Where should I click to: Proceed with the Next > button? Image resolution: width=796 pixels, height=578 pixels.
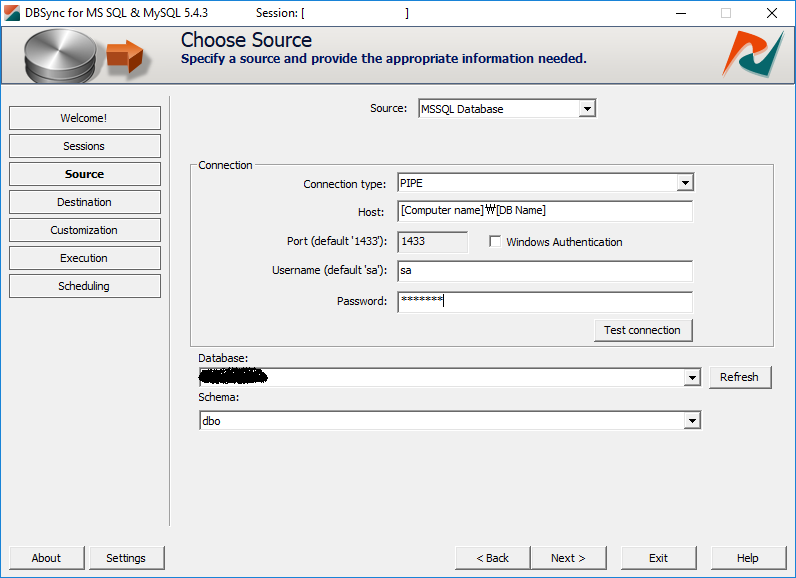pyautogui.click(x=568, y=558)
